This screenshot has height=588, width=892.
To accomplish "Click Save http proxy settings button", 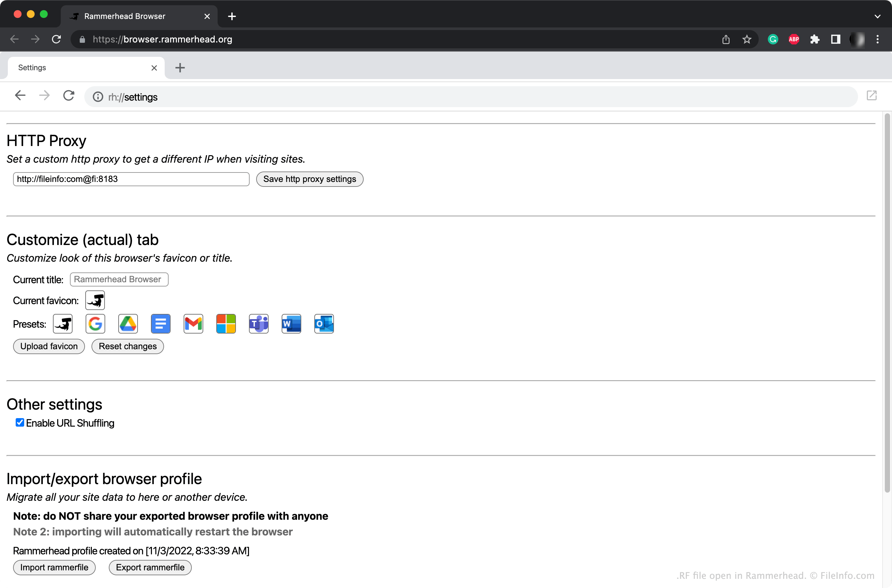I will point(309,179).
